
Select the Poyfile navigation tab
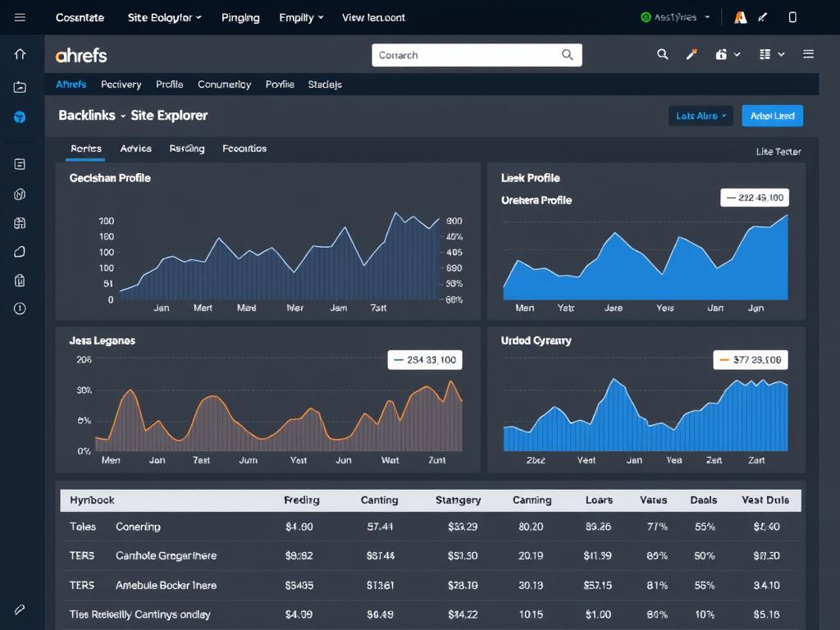pyautogui.click(x=280, y=84)
